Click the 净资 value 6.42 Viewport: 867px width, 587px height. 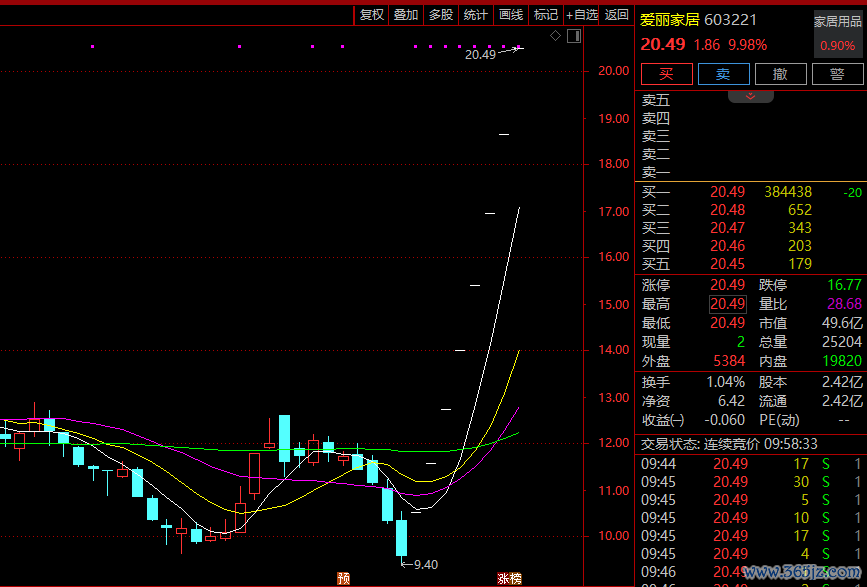coord(732,401)
